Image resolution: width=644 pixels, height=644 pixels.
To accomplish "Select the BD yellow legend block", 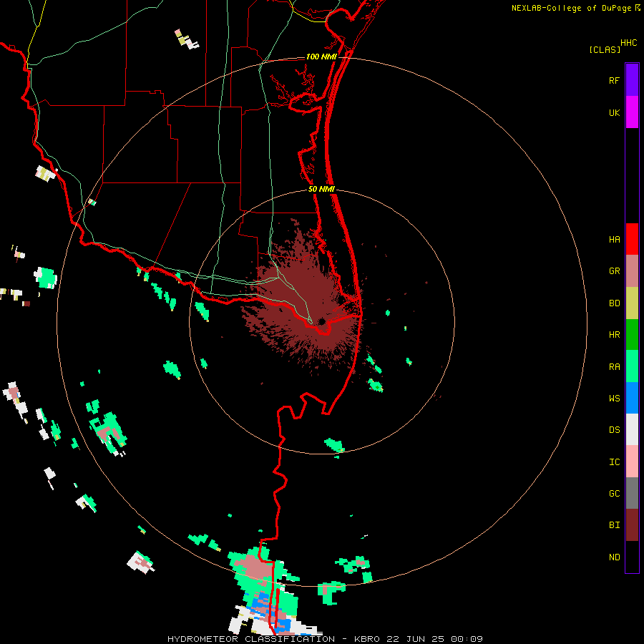I will click(x=632, y=303).
